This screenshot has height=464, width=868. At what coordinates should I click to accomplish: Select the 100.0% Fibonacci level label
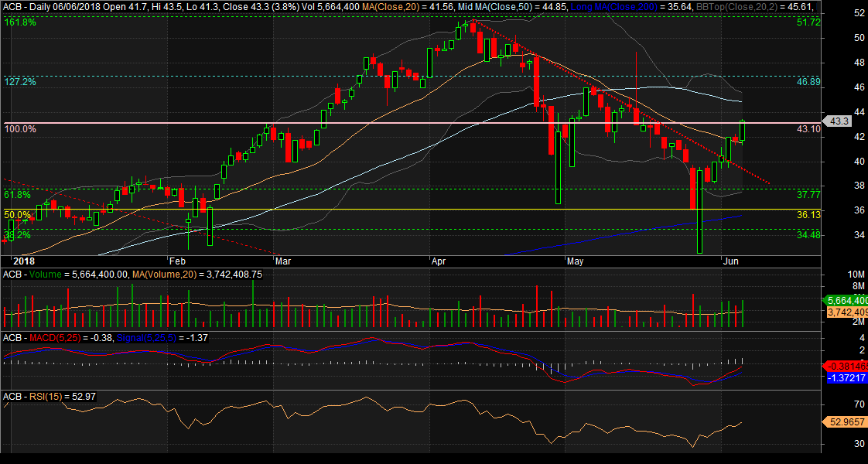21,128
